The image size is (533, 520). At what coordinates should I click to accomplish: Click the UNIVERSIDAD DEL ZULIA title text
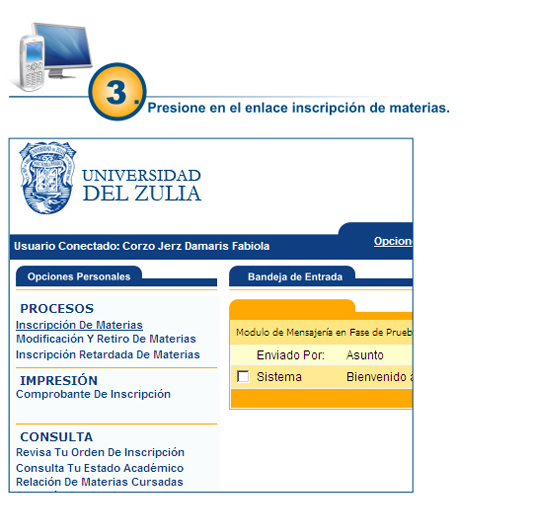142,185
